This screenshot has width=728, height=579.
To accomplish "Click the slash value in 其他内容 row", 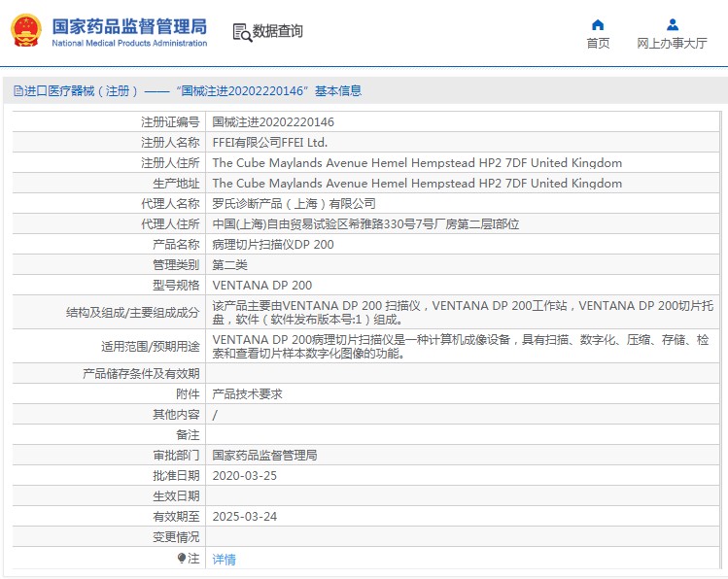I will [x=215, y=415].
